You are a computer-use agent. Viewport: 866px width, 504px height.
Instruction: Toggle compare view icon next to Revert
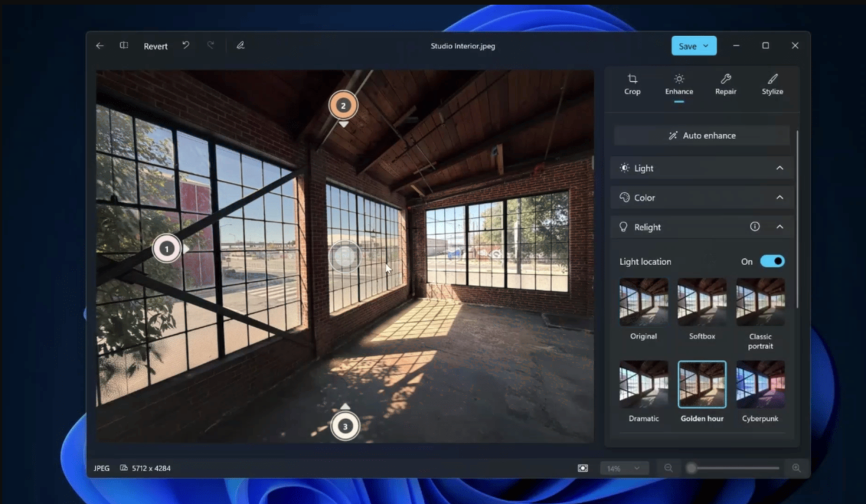(124, 46)
